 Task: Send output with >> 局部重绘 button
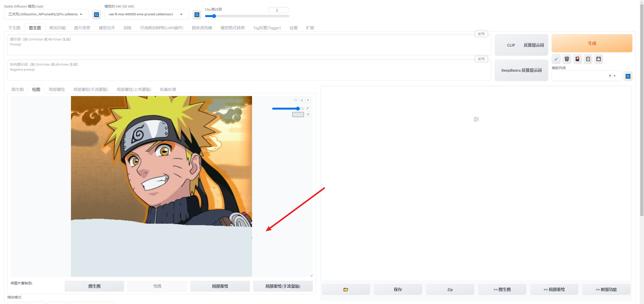554,289
